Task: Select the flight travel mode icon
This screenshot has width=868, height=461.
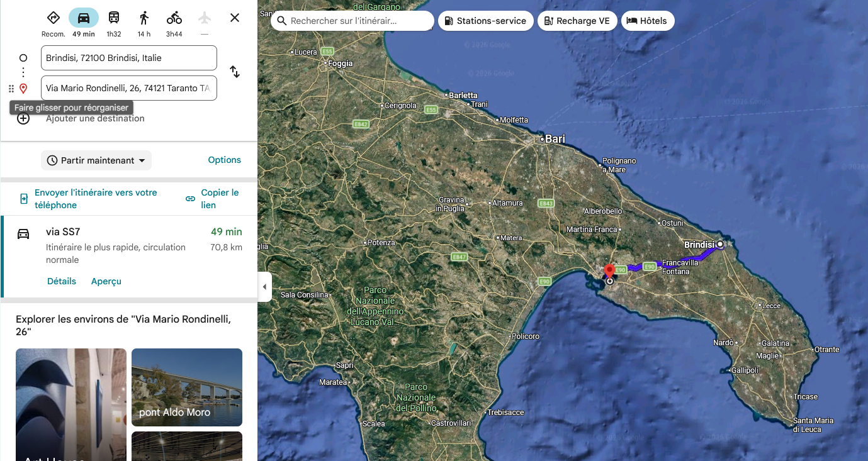Action: [205, 18]
